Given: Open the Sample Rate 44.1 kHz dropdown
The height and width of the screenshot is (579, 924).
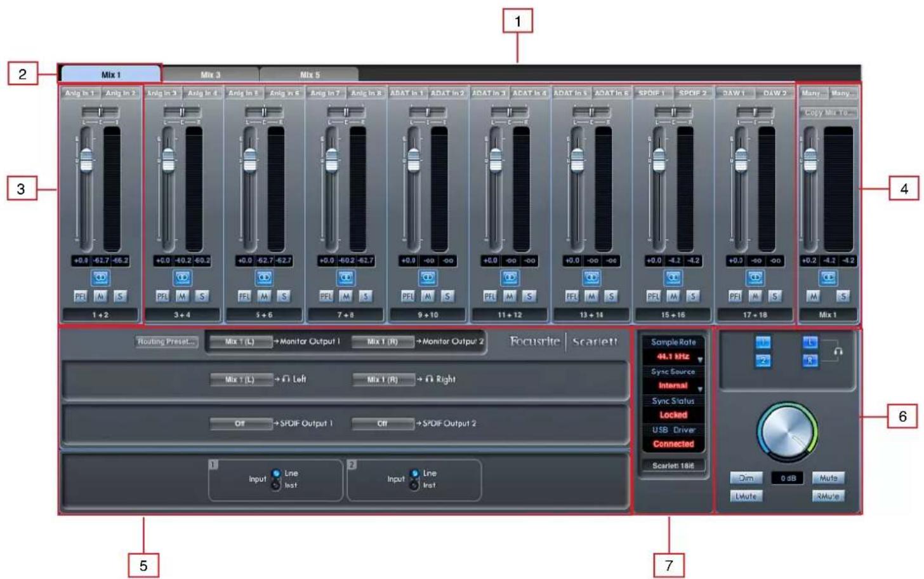Looking at the screenshot, I should (673, 357).
